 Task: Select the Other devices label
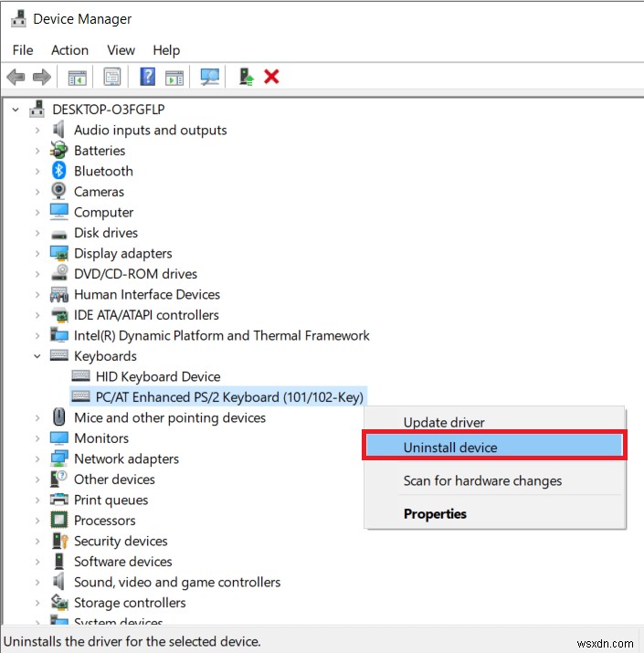point(114,479)
